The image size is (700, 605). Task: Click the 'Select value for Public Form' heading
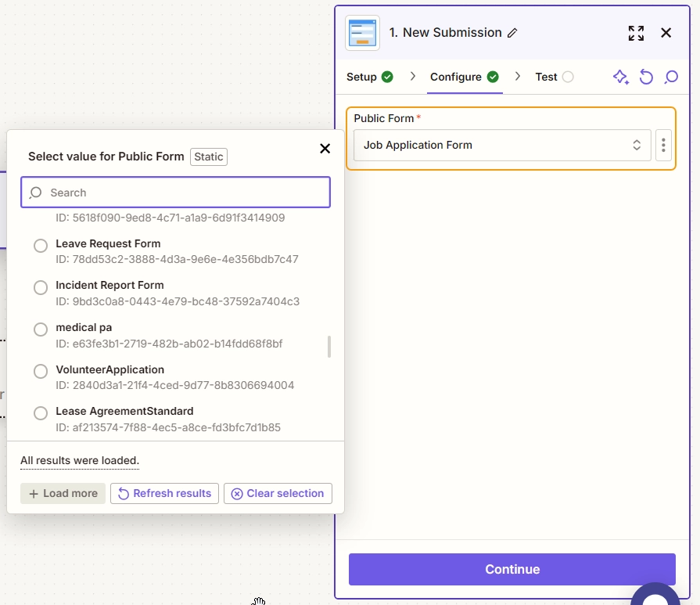pyautogui.click(x=106, y=157)
